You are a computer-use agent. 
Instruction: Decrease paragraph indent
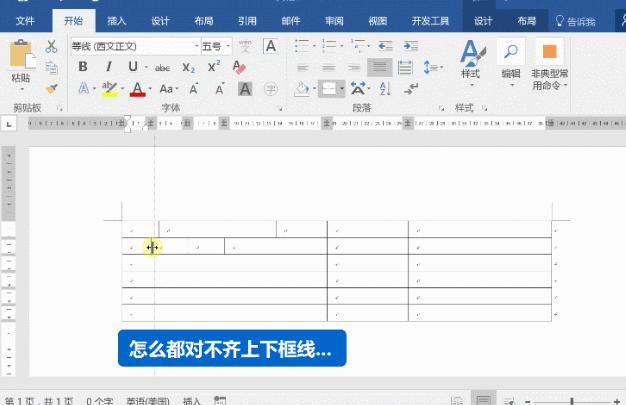pos(385,46)
